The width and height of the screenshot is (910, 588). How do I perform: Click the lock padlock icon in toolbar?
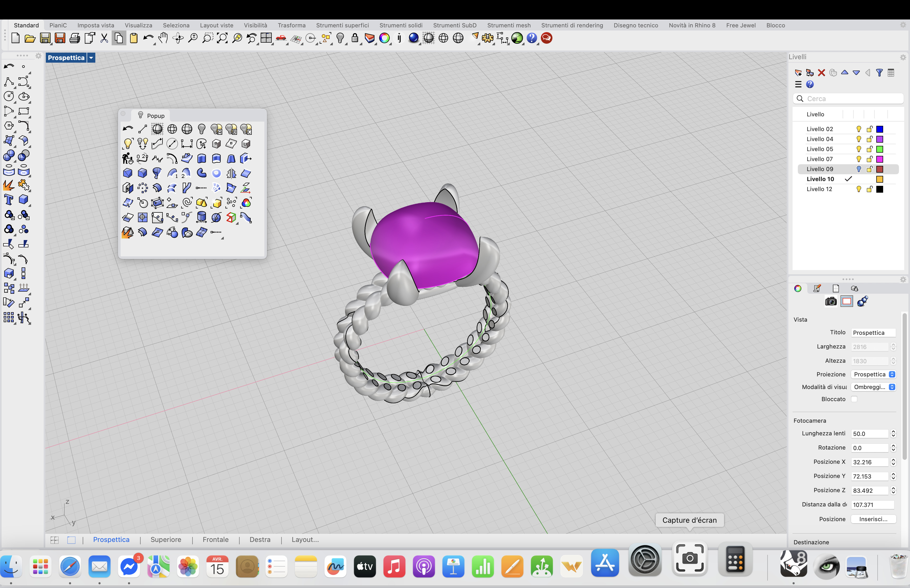(355, 38)
